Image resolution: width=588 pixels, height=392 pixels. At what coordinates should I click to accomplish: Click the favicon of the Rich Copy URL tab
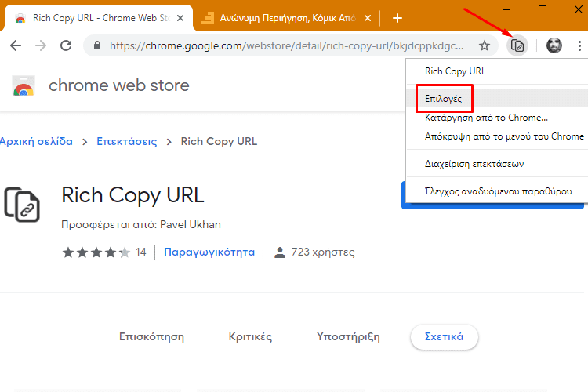point(20,18)
